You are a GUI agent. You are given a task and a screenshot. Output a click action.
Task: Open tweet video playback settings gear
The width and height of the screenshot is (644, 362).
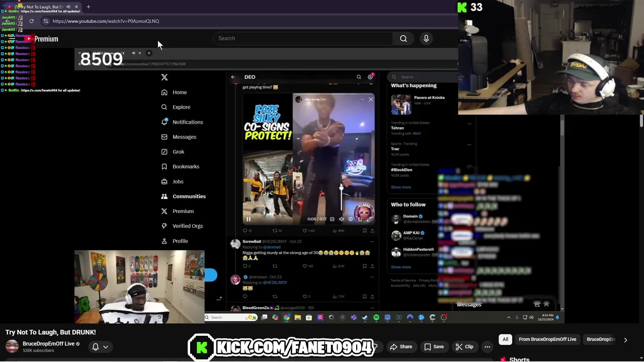point(351,219)
